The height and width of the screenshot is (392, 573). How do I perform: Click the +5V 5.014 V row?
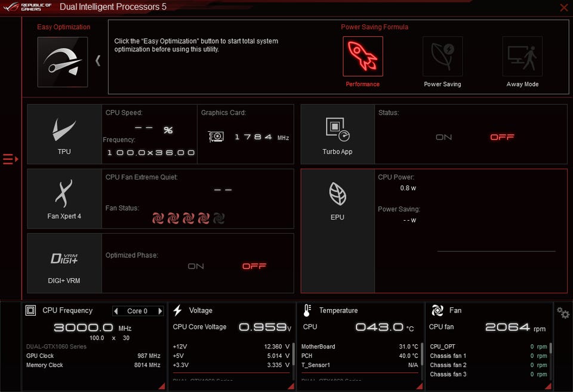(x=231, y=356)
